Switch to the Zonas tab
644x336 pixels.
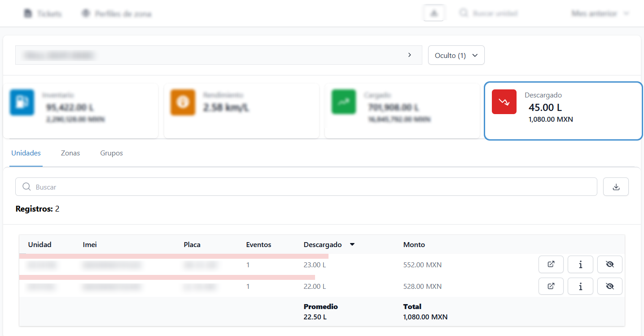tap(70, 153)
